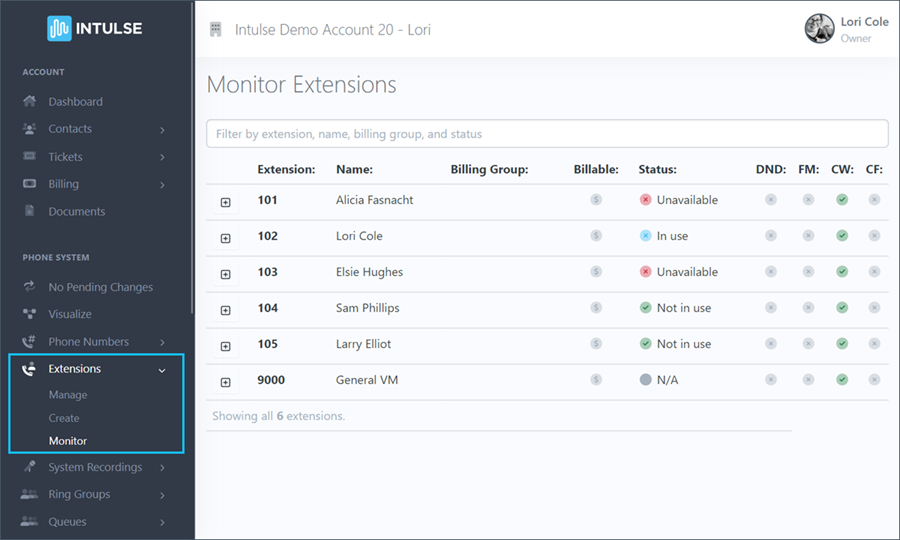
Task: Open the Dashboard menu item
Action: click(75, 102)
